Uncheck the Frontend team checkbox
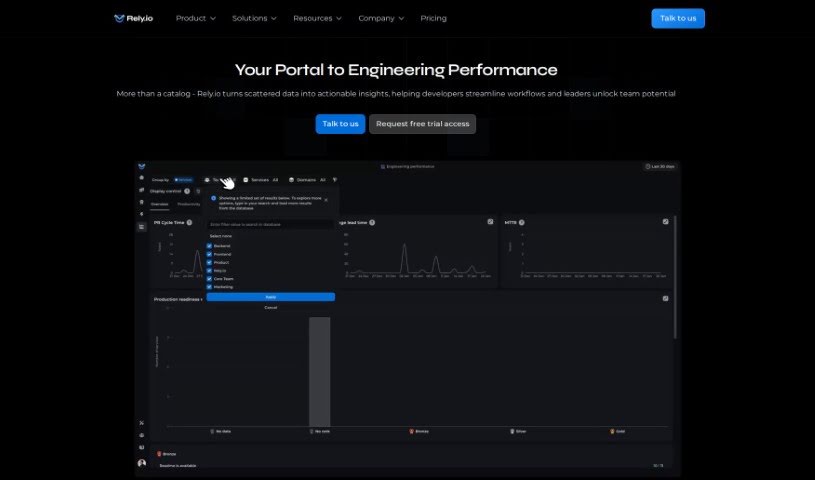 [209, 254]
